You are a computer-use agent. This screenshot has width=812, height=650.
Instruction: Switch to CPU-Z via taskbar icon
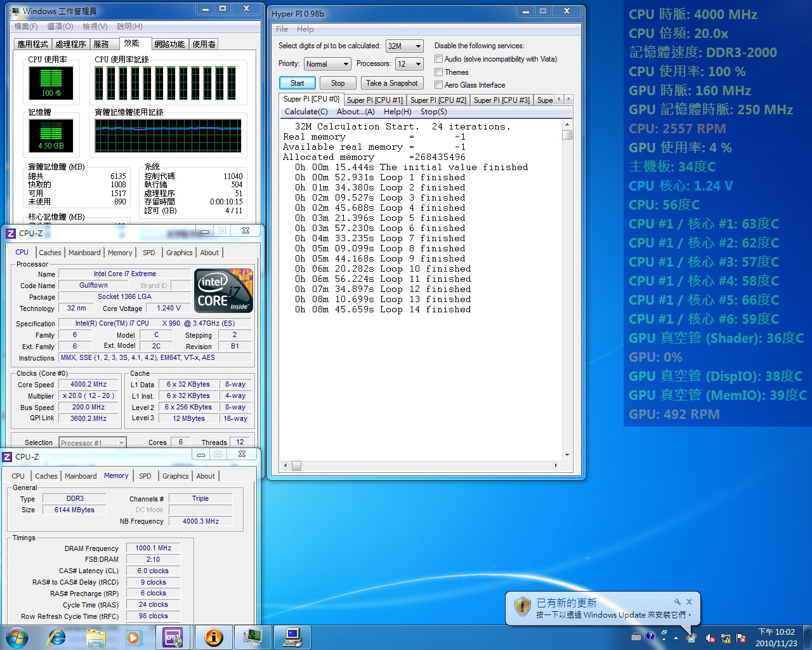(x=173, y=637)
